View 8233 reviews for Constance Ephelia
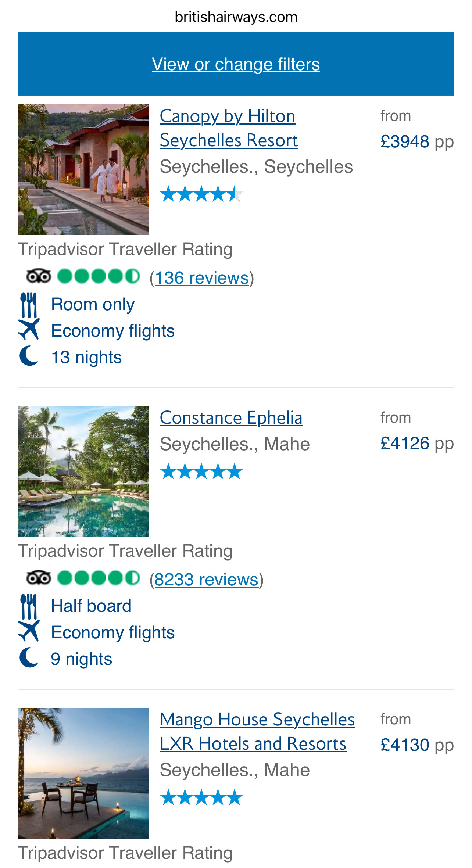Viewport: 472px width, 868px height. click(x=206, y=580)
